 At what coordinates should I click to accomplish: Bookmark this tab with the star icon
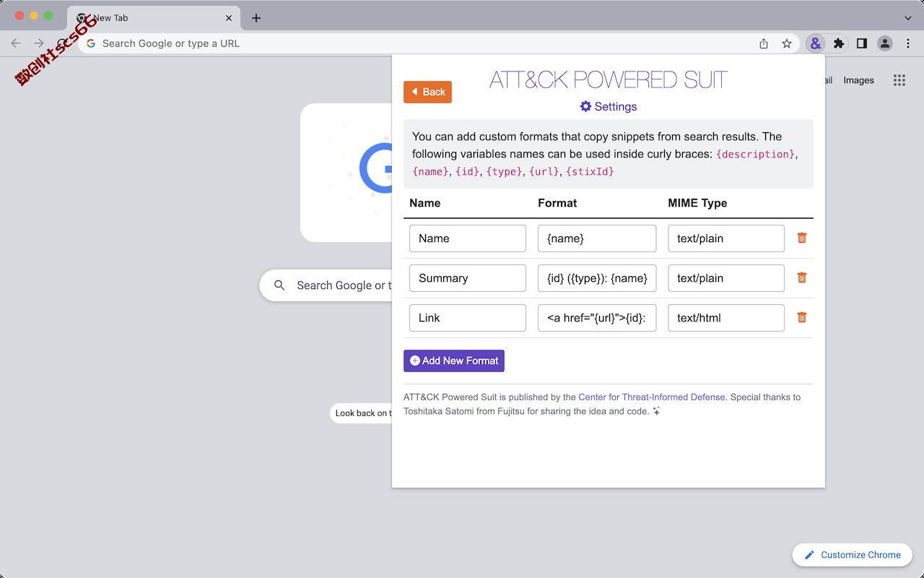click(787, 43)
